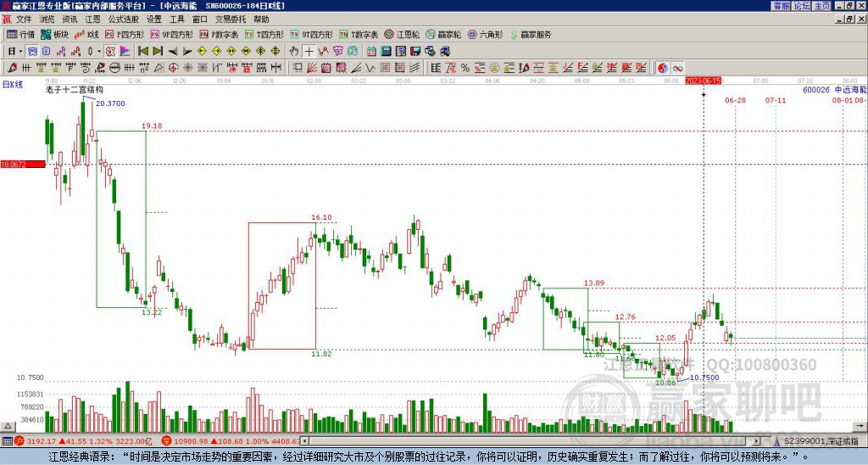
Task: Click the yin-yang icon
Action: (x=663, y=68)
